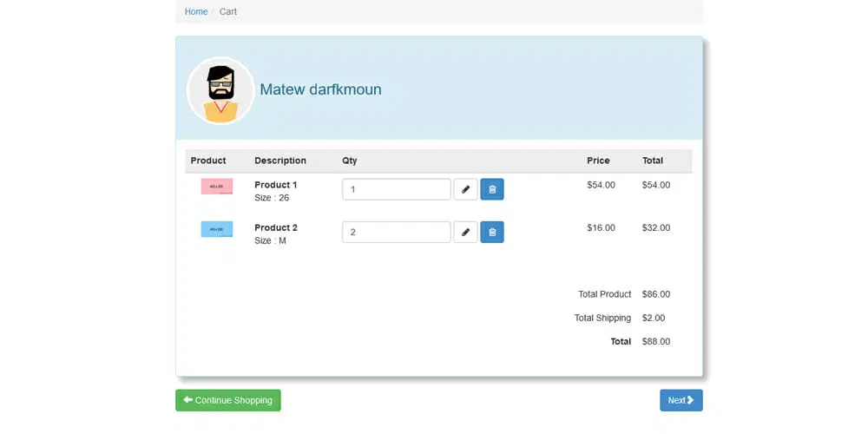The image size is (868, 434).
Task: Focus the quantity field for Product 2
Action: pos(397,232)
